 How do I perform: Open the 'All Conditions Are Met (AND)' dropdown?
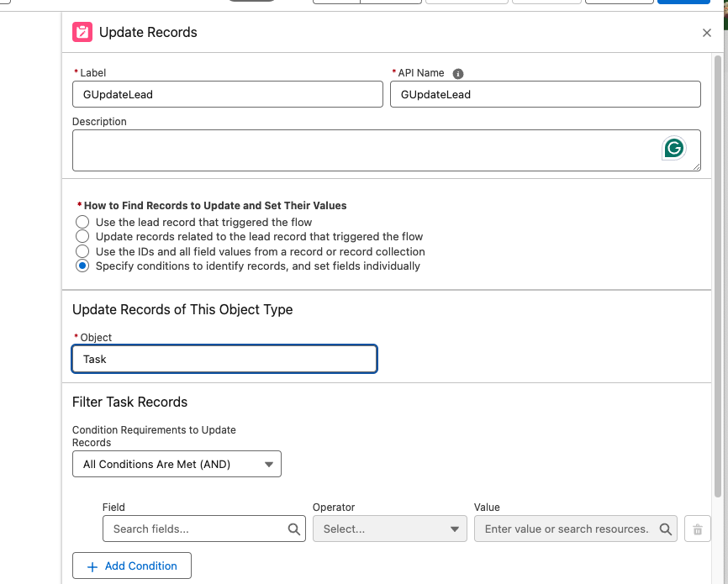177,464
